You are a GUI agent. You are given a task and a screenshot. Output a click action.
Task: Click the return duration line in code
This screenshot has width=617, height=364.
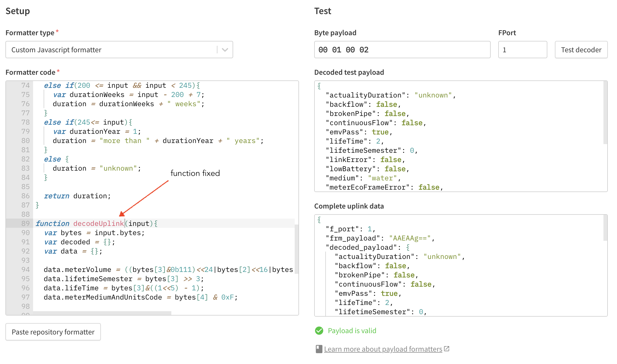77,196
